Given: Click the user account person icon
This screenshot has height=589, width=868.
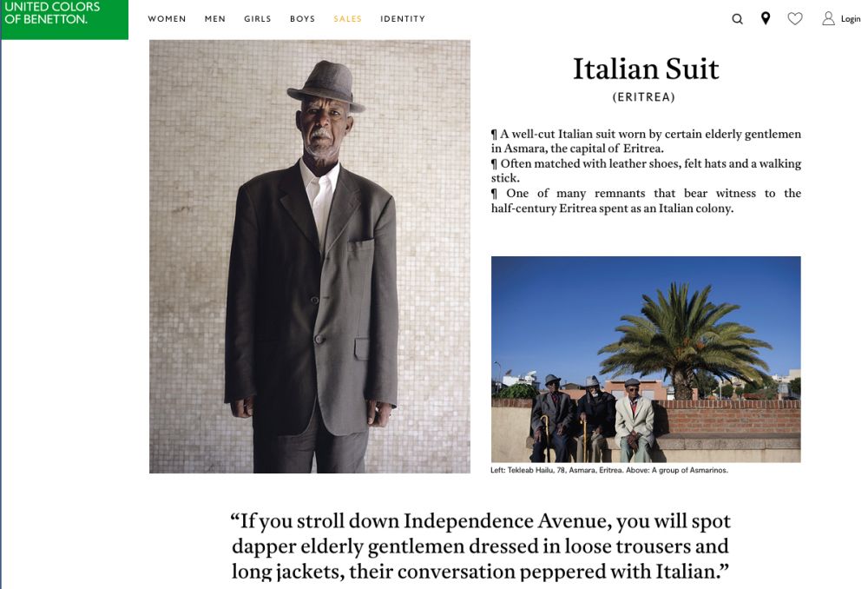Looking at the screenshot, I should pyautogui.click(x=828, y=19).
